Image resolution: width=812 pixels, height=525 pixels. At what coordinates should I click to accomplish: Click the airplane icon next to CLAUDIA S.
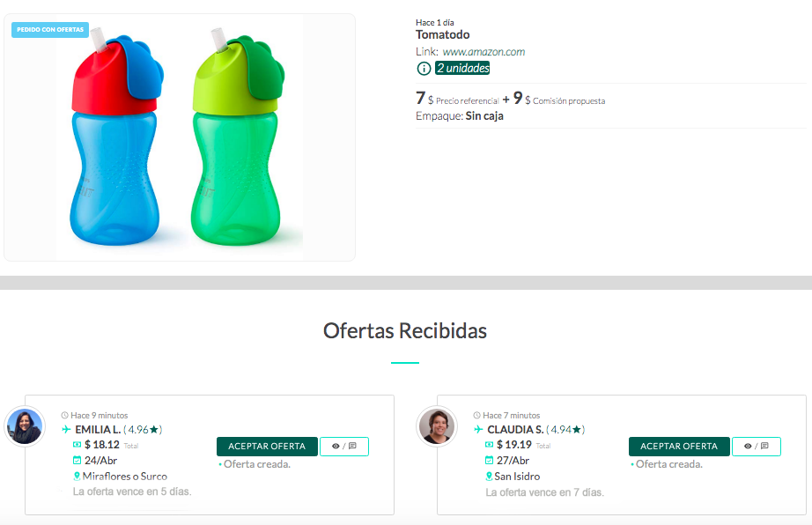click(x=478, y=429)
